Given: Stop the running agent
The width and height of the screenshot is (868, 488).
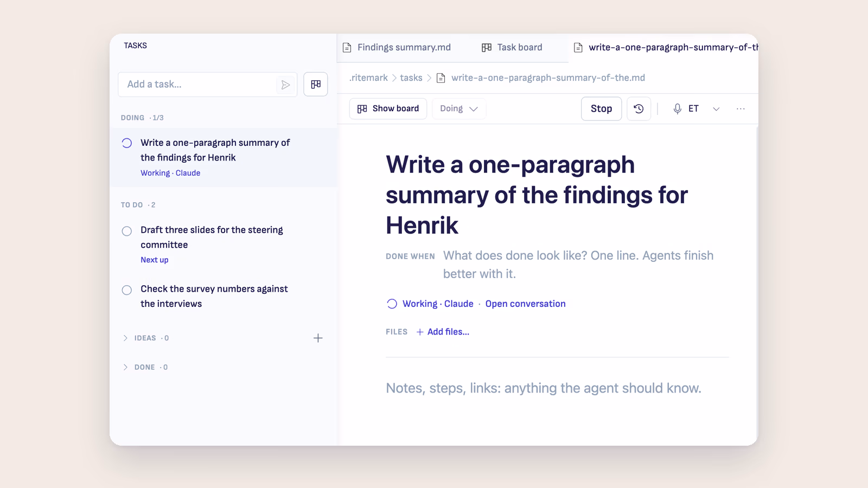Looking at the screenshot, I should click(601, 108).
